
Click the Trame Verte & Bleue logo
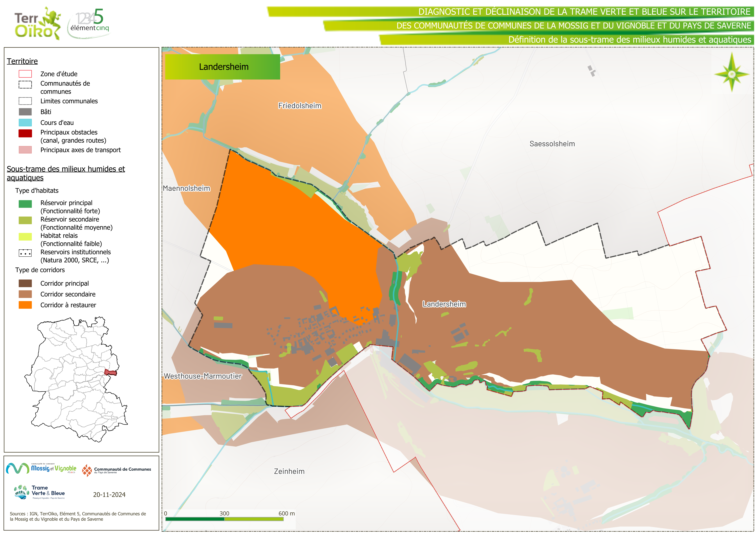click(39, 492)
